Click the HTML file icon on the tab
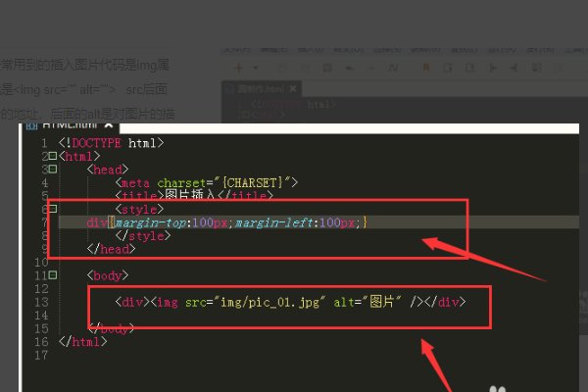Screen dimensions: 588x392 click(31, 125)
